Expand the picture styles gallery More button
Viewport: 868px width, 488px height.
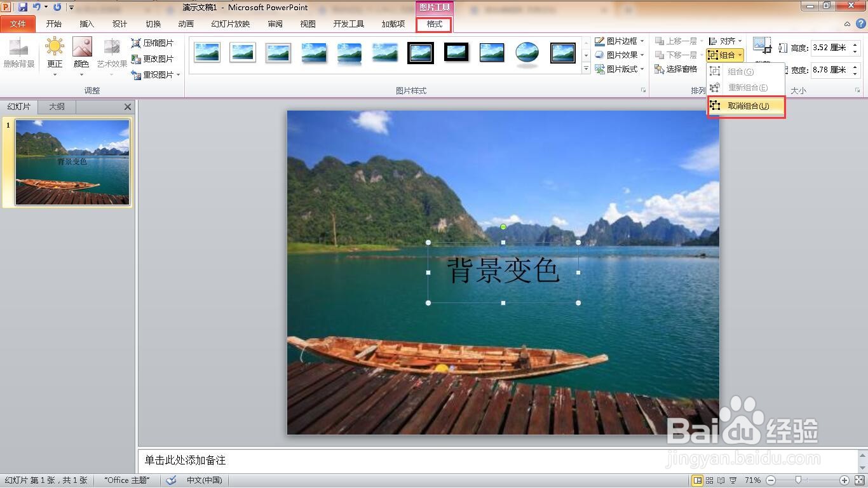[x=587, y=69]
